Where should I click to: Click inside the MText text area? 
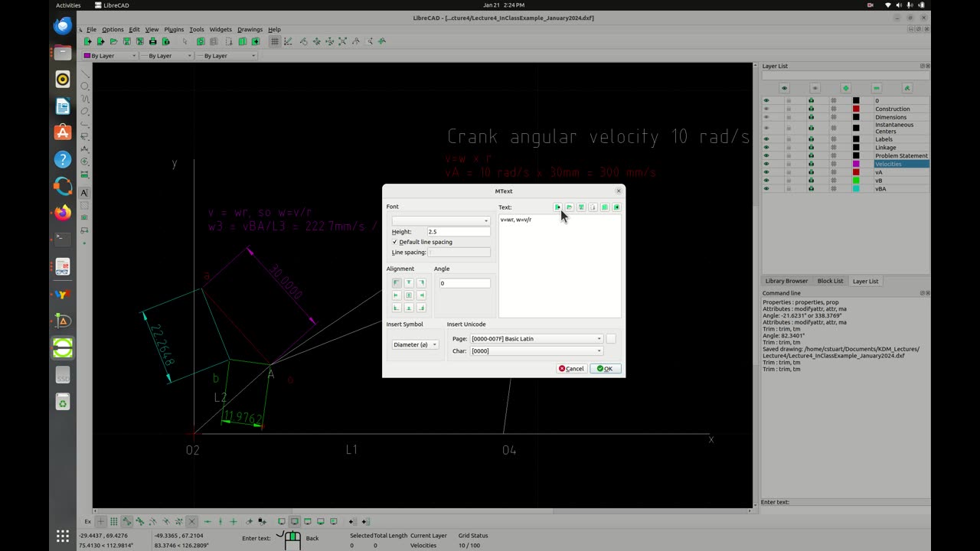(560, 266)
